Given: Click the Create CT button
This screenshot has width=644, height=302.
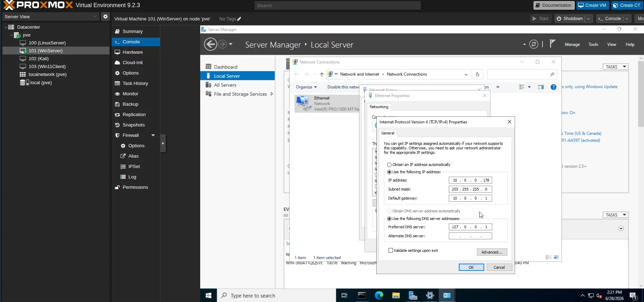Looking at the screenshot, I should 627,5.
